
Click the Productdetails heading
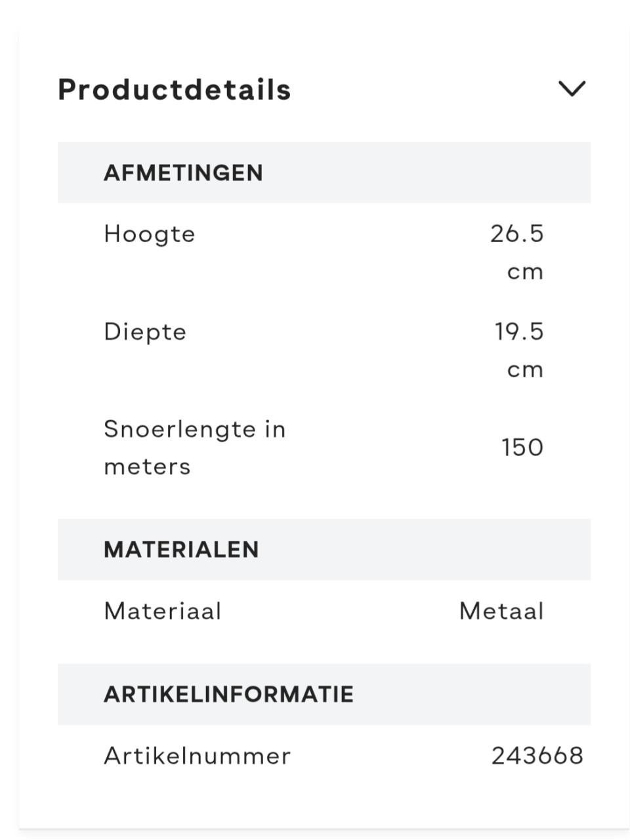(x=174, y=89)
